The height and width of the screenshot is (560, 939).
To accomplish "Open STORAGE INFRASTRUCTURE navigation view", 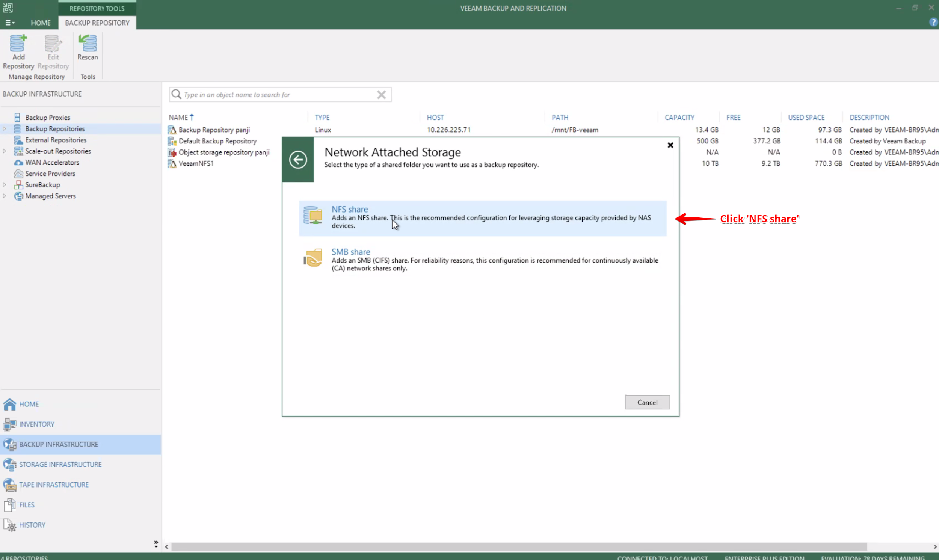I will [x=60, y=465].
